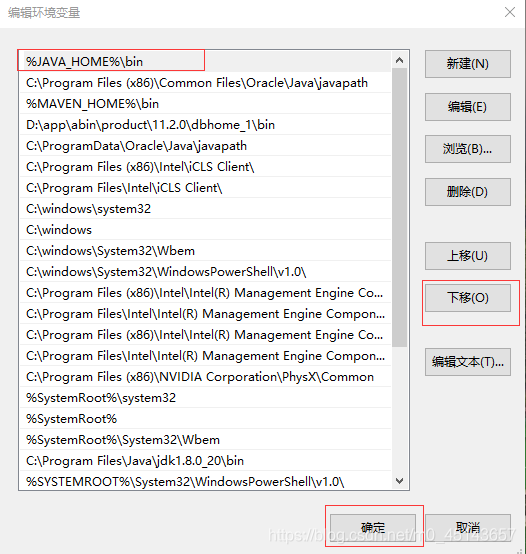Select the C:\windows\system32 entry
Image resolution: width=526 pixels, height=554 pixels.
[x=206, y=209]
